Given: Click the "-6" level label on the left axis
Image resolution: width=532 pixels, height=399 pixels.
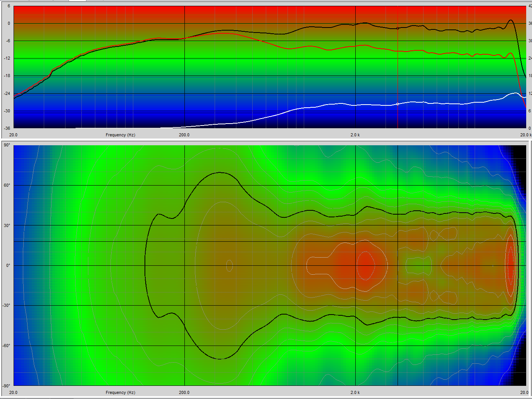Looking at the screenshot, I should point(8,41).
